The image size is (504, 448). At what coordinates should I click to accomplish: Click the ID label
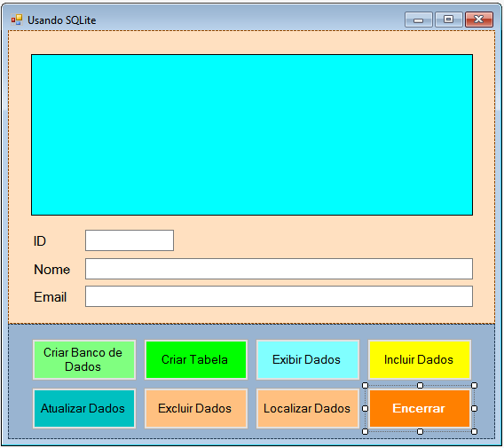click(x=40, y=241)
